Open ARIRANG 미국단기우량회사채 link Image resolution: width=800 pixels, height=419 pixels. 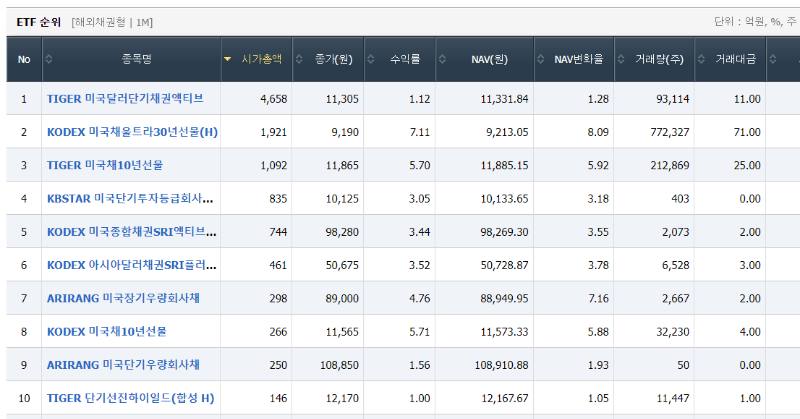click(x=123, y=365)
